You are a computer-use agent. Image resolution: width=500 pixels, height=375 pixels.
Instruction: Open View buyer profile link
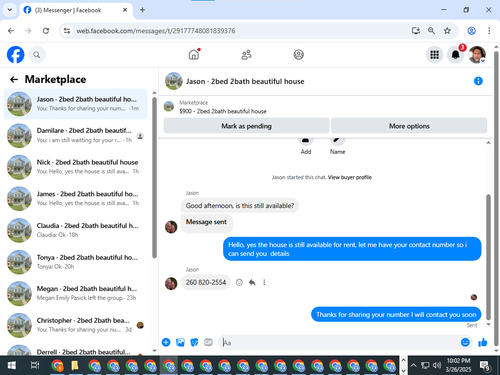tap(350, 177)
